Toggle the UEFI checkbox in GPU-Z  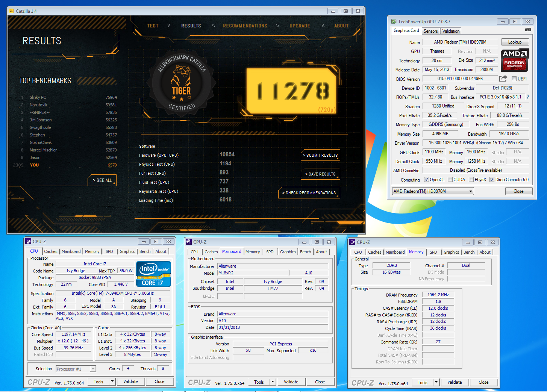point(514,79)
